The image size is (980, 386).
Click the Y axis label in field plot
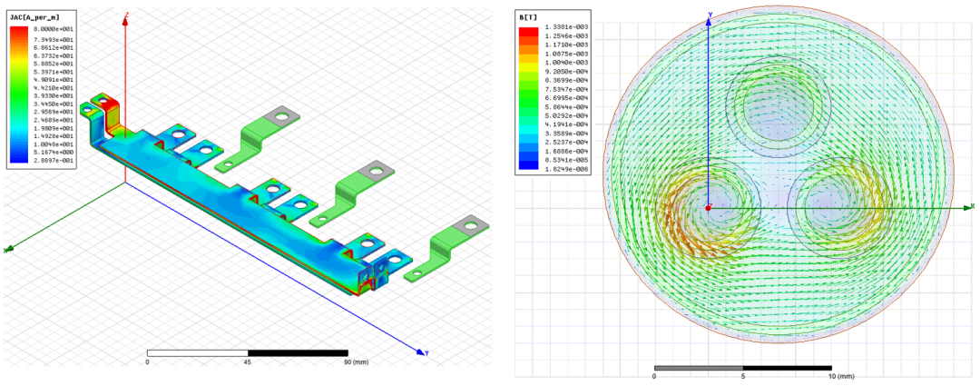(710, 15)
